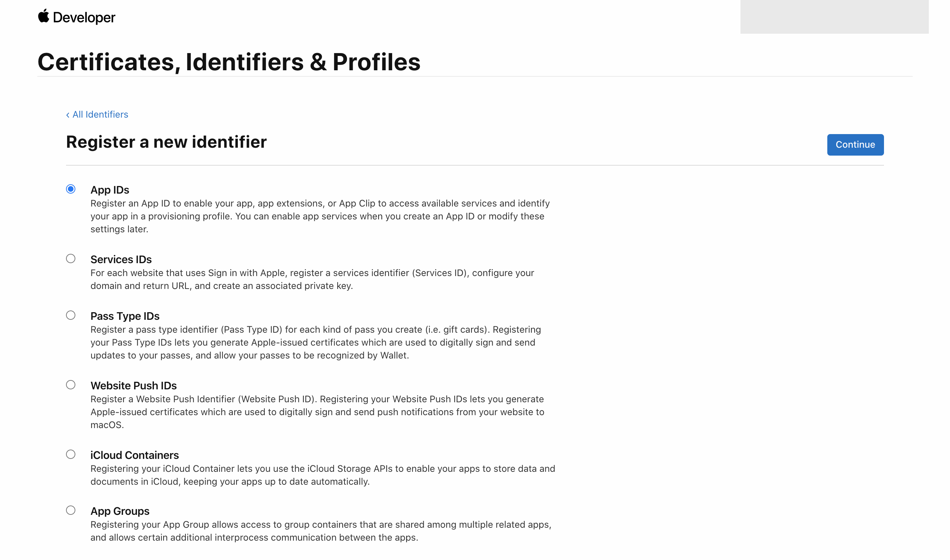Select the App IDs radio button

[x=71, y=189]
